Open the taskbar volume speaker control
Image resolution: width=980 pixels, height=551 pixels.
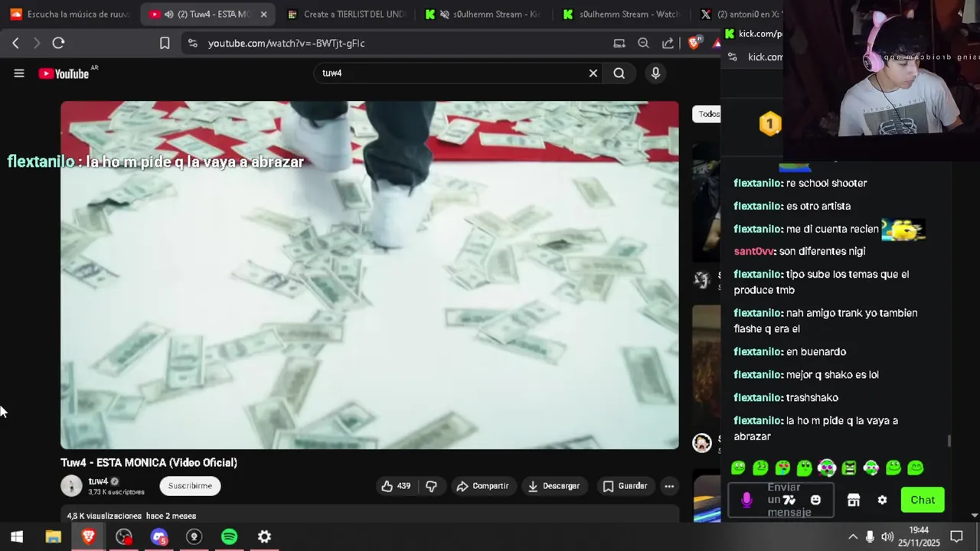click(x=887, y=537)
